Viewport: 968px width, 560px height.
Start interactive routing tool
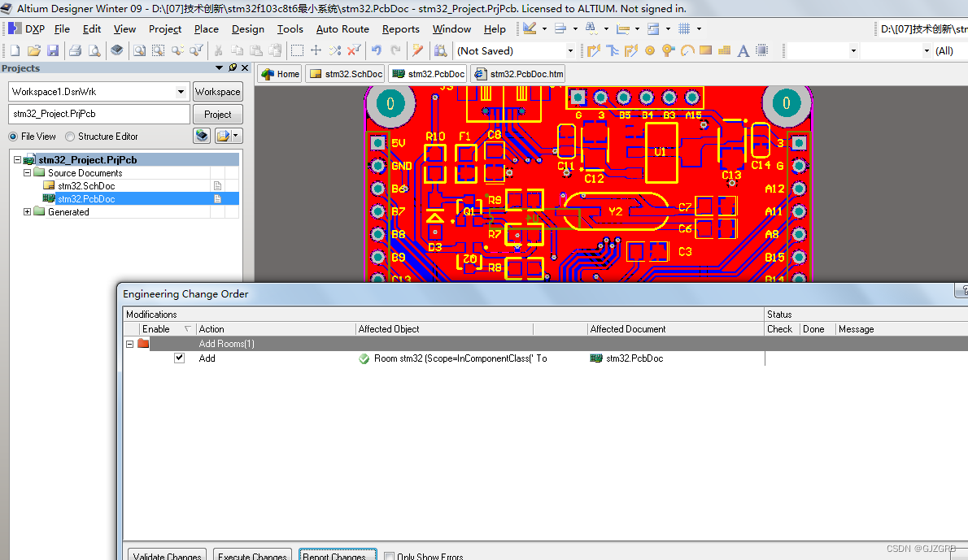(x=594, y=50)
